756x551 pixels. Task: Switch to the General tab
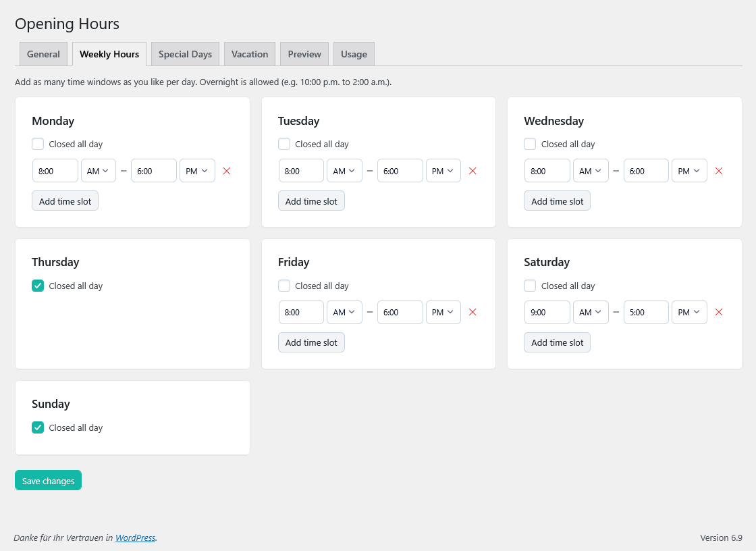point(43,53)
